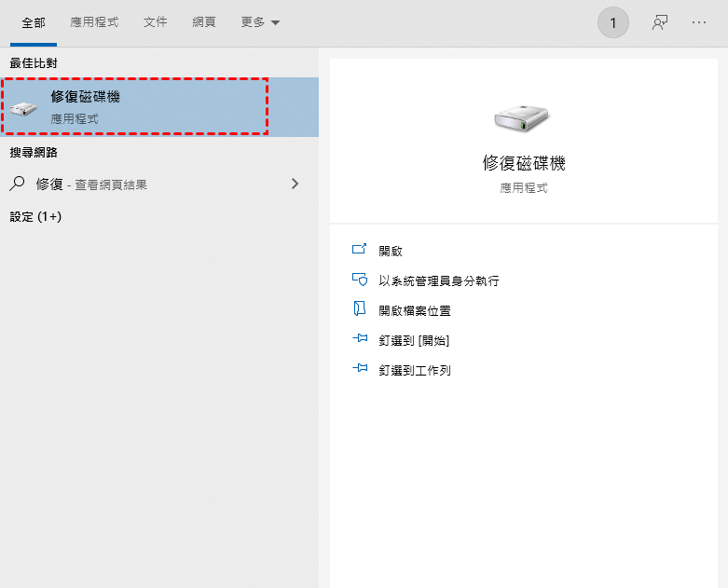The image size is (728, 588).
Task: Open the feedback icon at top right
Action: [660, 22]
